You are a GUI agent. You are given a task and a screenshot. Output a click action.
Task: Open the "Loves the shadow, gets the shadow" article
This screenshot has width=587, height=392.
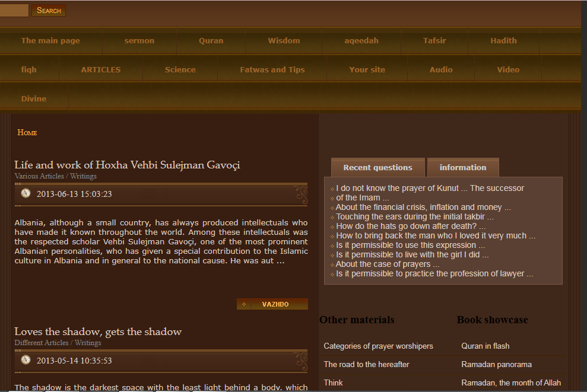pyautogui.click(x=98, y=332)
